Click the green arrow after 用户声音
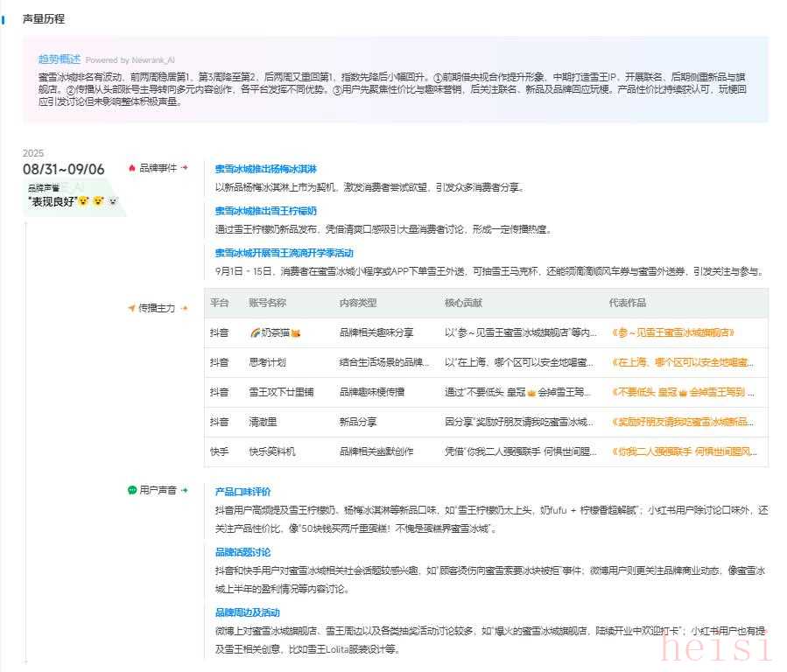 click(x=184, y=490)
